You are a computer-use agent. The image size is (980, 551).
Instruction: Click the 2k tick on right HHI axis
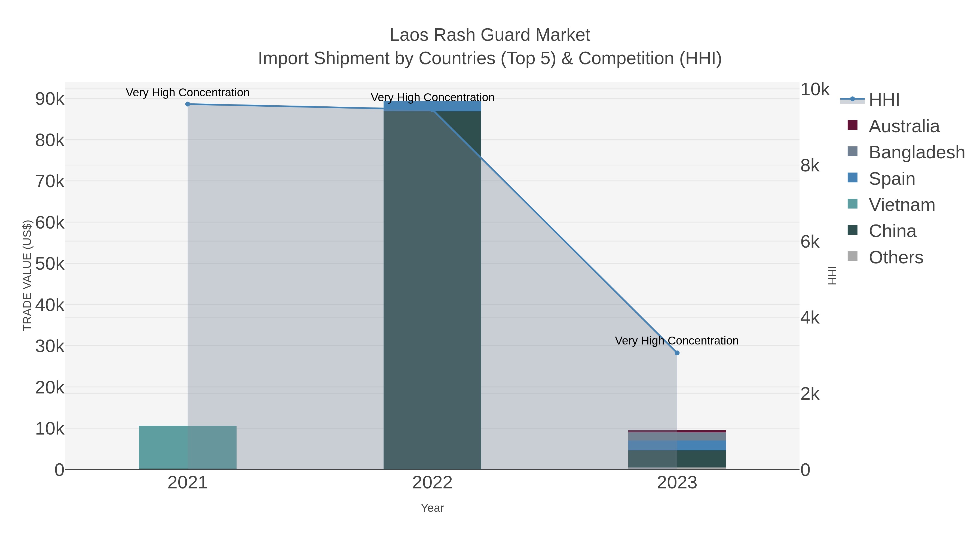point(810,393)
